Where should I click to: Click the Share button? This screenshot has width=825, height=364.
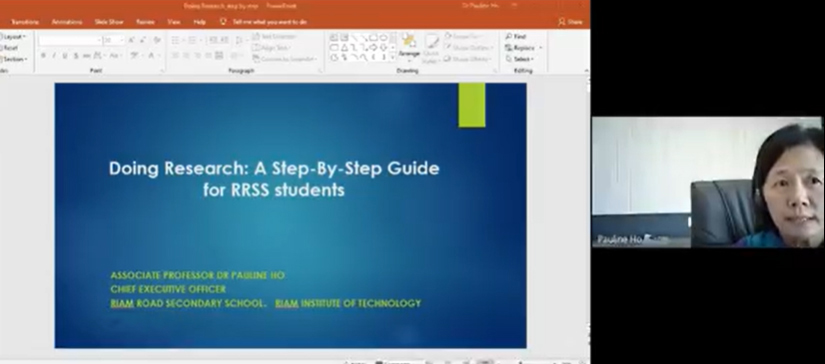point(570,22)
